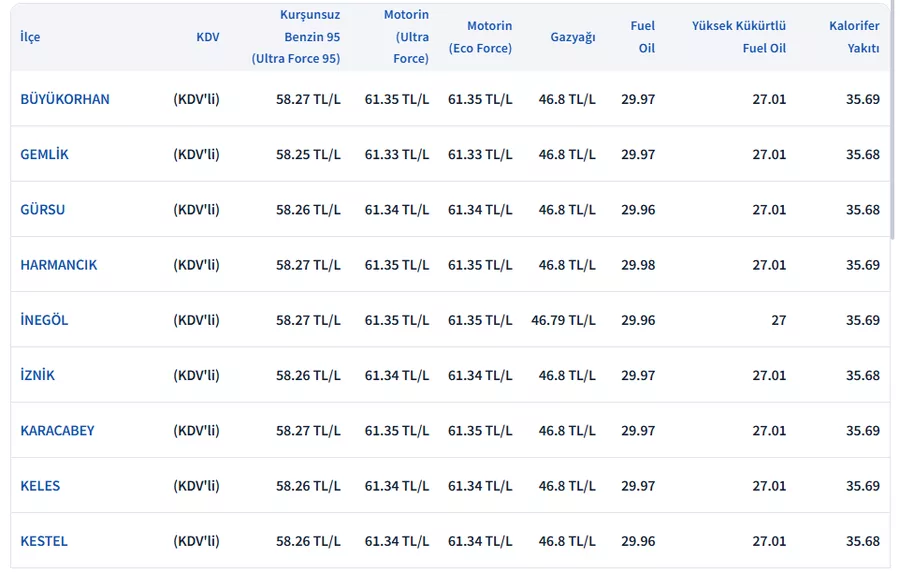The height and width of the screenshot is (573, 900).
Task: Click the 46.79 TL/L Gazyağı price cell
Action: point(563,321)
